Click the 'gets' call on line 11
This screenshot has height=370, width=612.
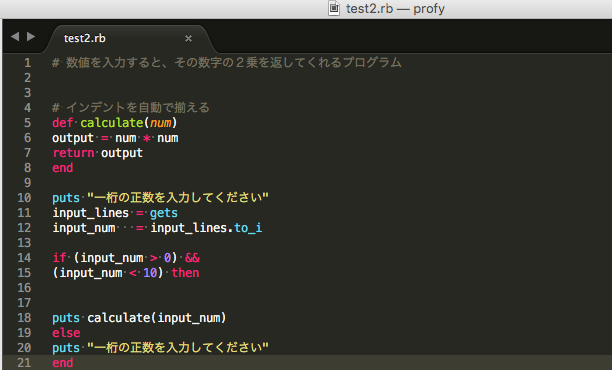pyautogui.click(x=164, y=213)
